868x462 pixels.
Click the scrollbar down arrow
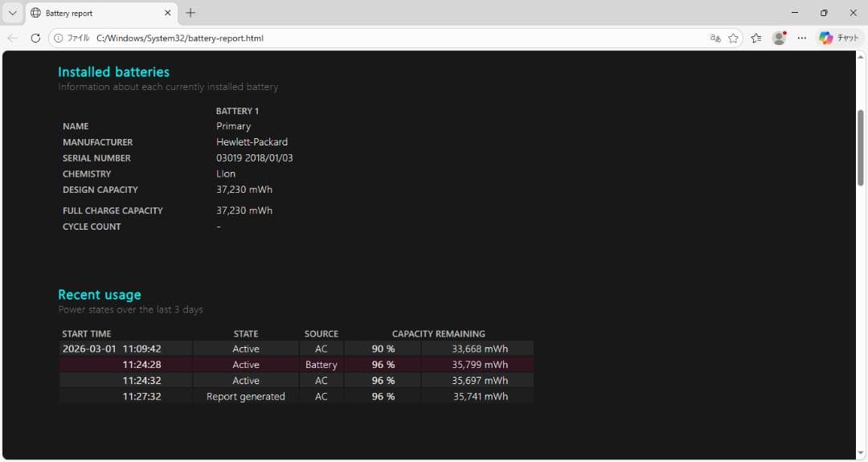pyautogui.click(x=861, y=453)
